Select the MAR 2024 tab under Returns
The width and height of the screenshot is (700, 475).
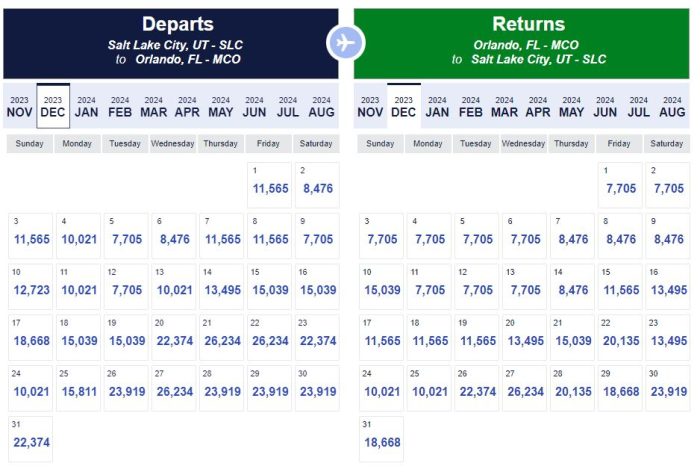(505, 106)
